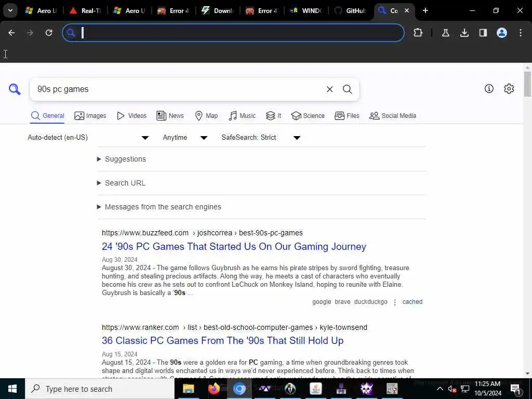This screenshot has height=399, width=532.
Task: Open the browser profile avatar
Action: tap(501, 33)
